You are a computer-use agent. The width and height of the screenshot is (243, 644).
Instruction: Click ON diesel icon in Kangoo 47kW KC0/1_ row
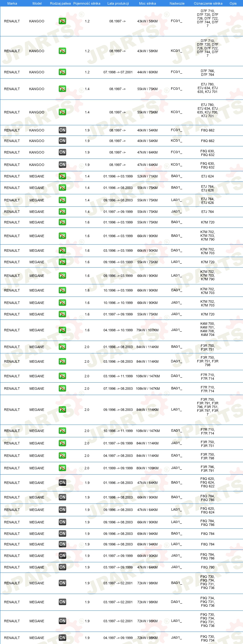click(x=62, y=165)
